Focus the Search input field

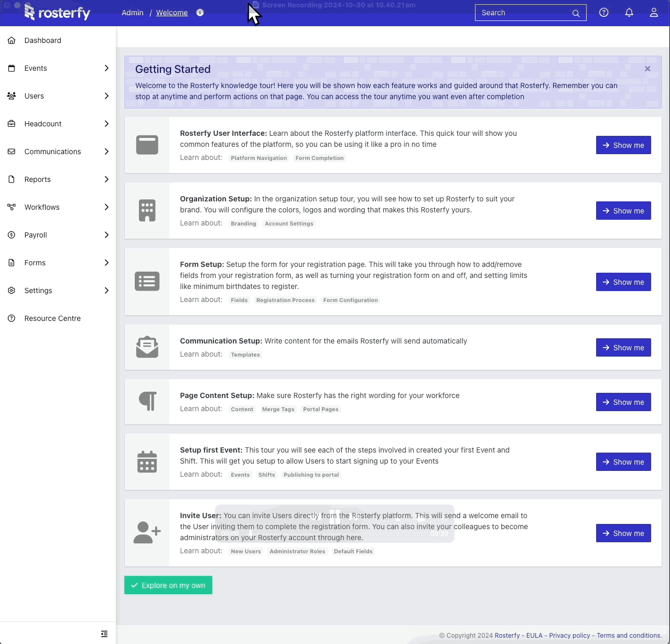pyautogui.click(x=531, y=13)
